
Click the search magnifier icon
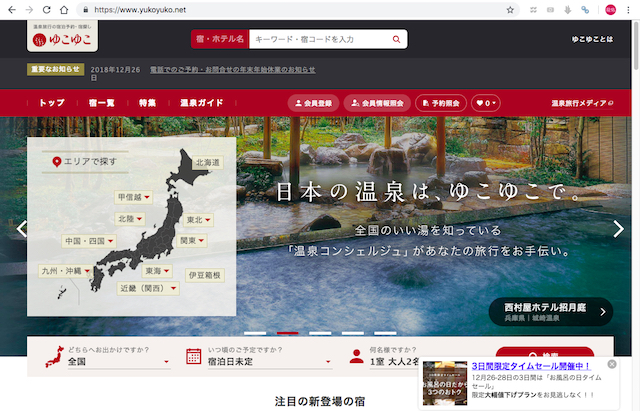pyautogui.click(x=397, y=39)
